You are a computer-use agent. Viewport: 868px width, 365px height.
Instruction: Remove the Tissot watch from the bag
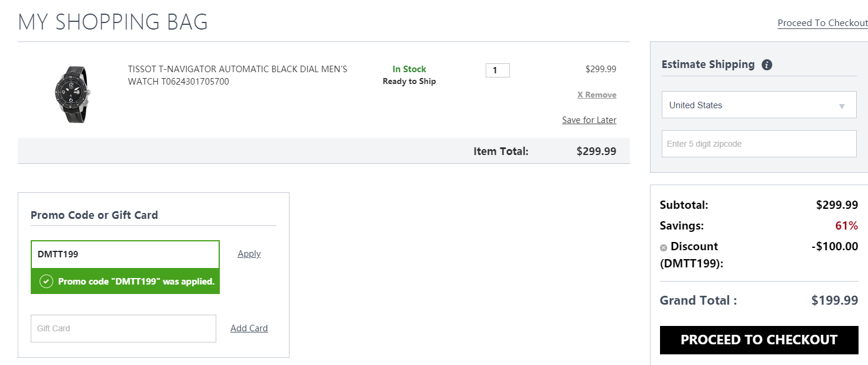[x=597, y=95]
